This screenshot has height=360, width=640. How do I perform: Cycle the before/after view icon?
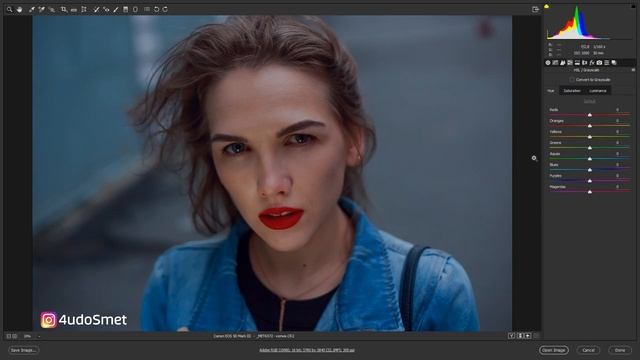click(x=511, y=336)
